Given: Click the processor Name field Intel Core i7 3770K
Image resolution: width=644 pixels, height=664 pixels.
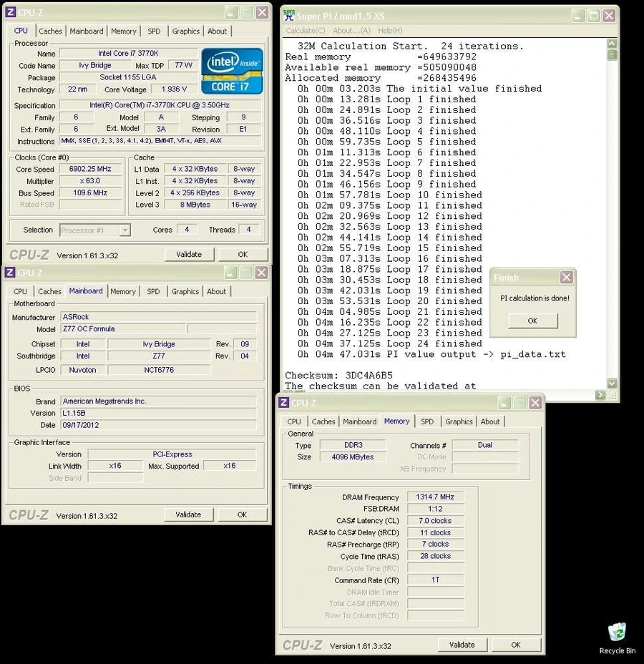Looking at the screenshot, I should pyautogui.click(x=128, y=54).
